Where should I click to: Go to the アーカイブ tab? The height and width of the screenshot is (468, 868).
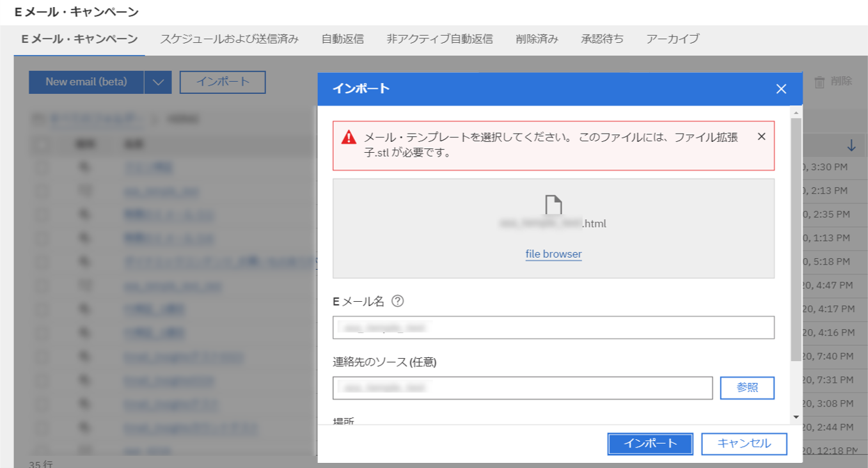point(672,39)
